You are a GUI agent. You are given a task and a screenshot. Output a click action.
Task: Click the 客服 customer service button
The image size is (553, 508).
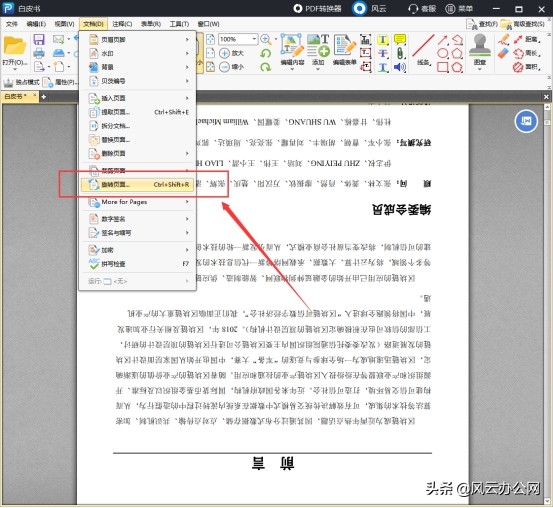tap(422, 8)
